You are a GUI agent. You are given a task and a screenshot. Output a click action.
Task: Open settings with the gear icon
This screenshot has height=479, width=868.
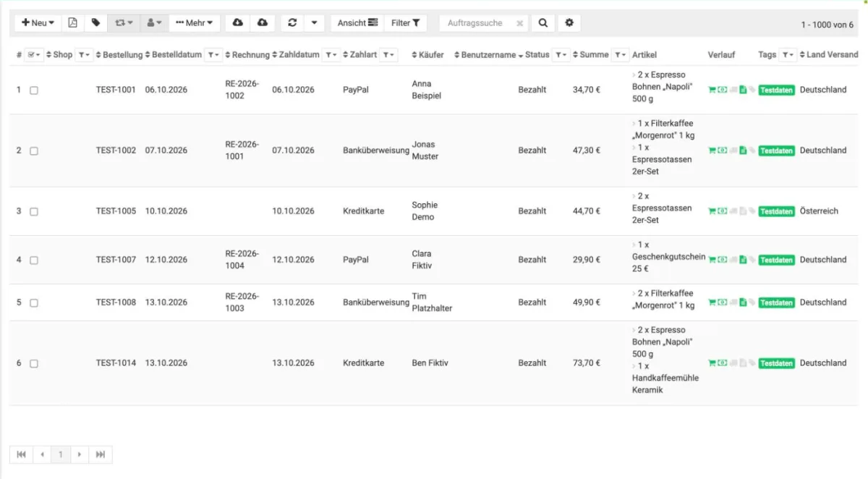click(x=569, y=23)
